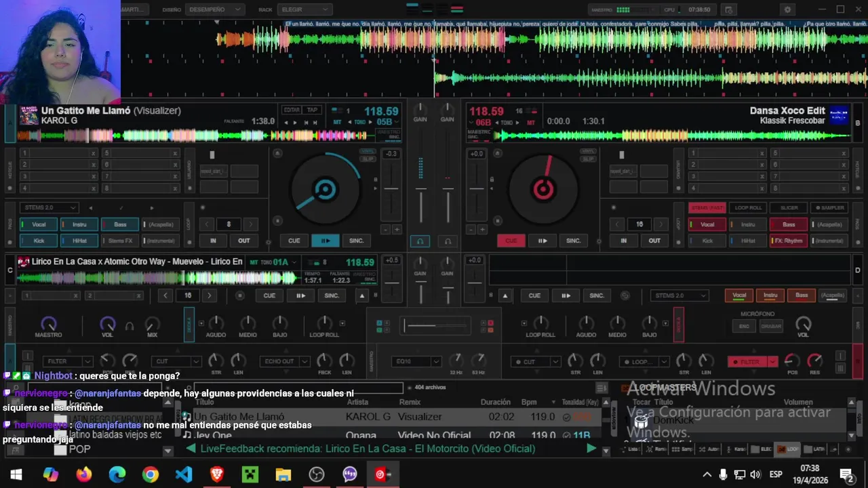Hit CUE on deck A
868x488 pixels.
click(294, 241)
